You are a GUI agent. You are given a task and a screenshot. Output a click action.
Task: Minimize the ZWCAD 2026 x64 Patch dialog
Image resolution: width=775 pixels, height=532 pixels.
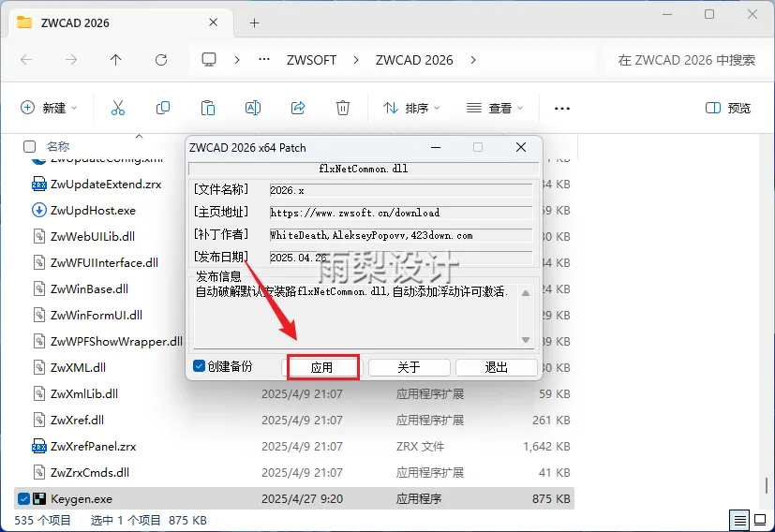click(436, 147)
